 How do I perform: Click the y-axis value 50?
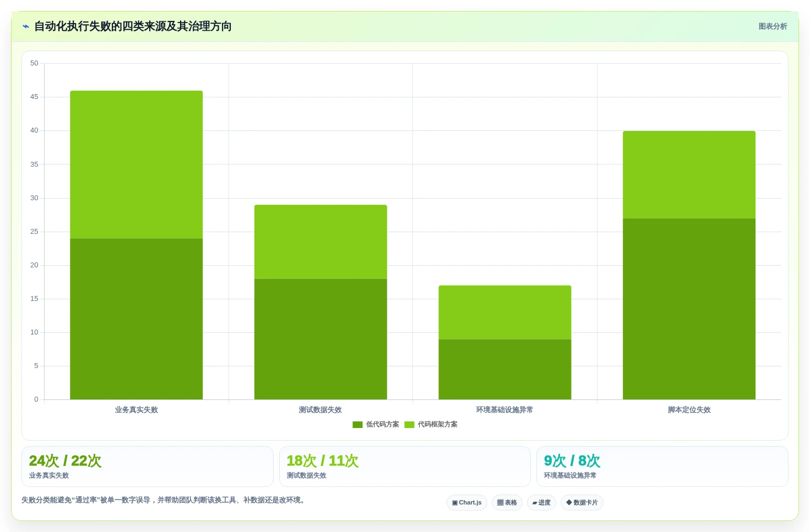pyautogui.click(x=34, y=63)
